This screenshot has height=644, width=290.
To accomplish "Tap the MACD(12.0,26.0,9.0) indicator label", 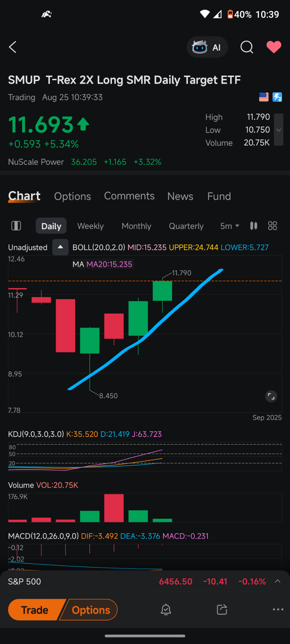I will [43, 536].
